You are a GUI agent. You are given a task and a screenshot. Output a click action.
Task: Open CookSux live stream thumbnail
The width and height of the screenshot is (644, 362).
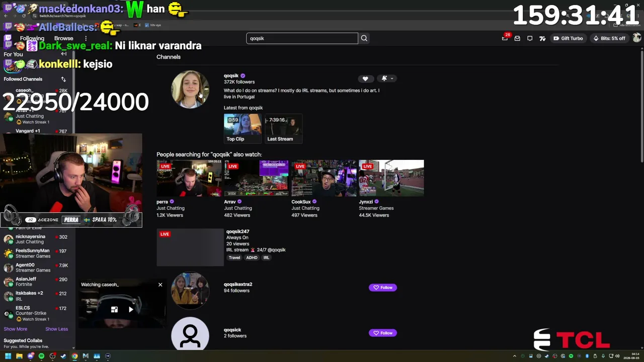[x=324, y=178]
